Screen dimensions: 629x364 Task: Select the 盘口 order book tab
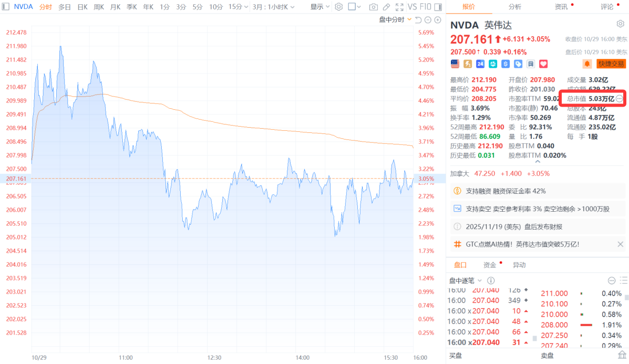pos(460,265)
